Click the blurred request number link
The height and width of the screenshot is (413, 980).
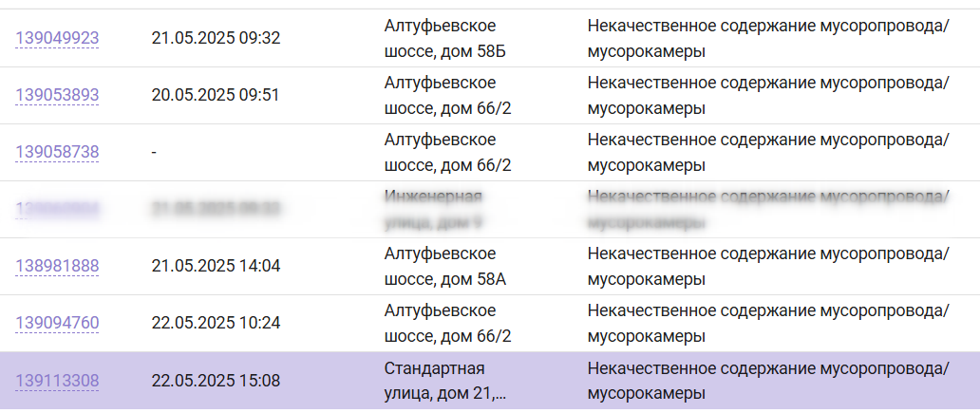pyautogui.click(x=57, y=209)
